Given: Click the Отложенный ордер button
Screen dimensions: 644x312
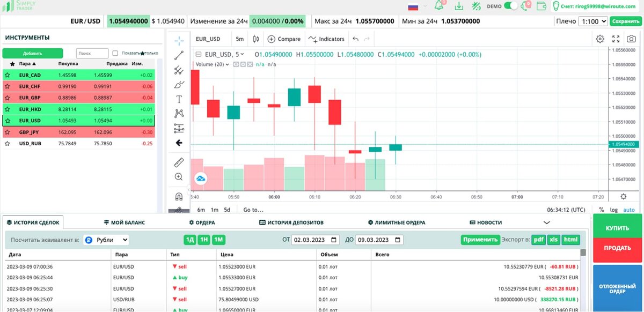Looking at the screenshot, I should pyautogui.click(x=617, y=289).
